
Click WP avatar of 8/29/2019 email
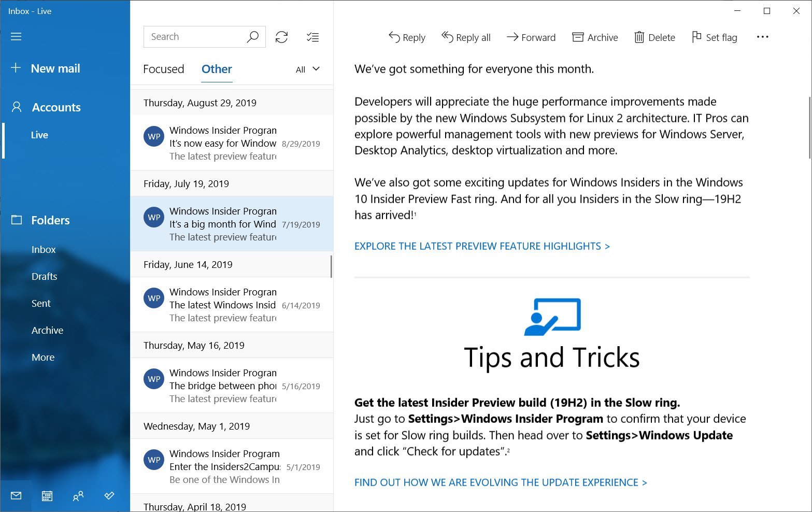[154, 137]
